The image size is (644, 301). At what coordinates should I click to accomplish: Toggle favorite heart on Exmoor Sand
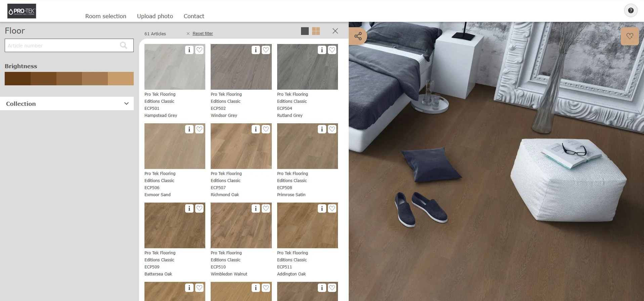[199, 129]
